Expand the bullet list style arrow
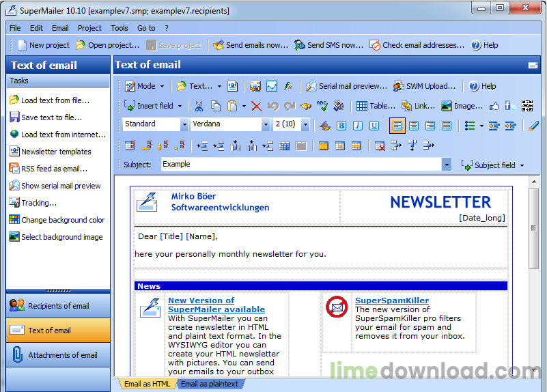Image resolution: width=547 pixels, height=392 pixels. [481, 126]
